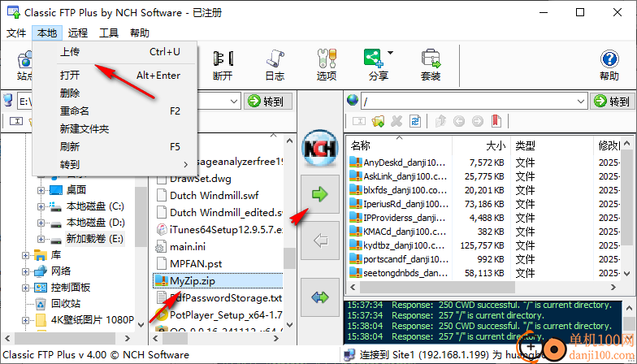Choose 新建文件夹 from the 本地 menu
This screenshot has width=637, height=364.
tap(115, 128)
